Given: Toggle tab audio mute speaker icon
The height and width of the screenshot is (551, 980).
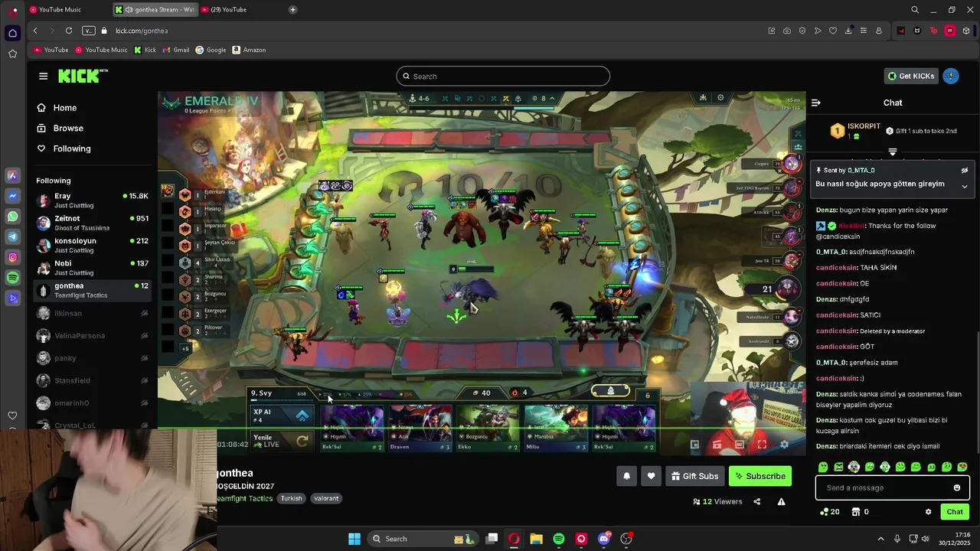Looking at the screenshot, I should point(128,10).
